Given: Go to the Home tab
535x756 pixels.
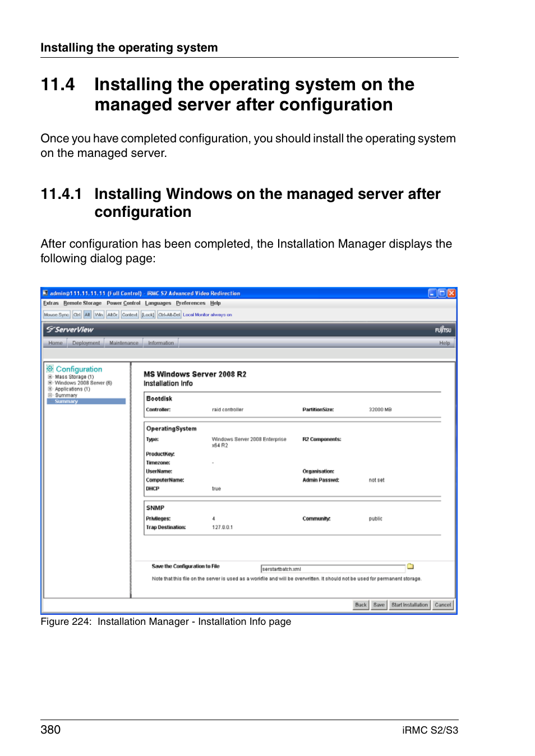Looking at the screenshot, I should click(56, 343).
